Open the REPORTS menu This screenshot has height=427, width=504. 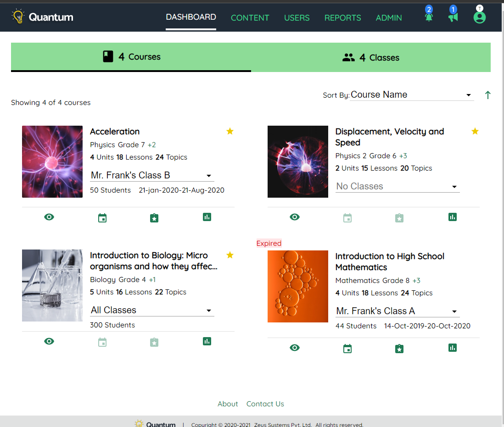tap(342, 17)
